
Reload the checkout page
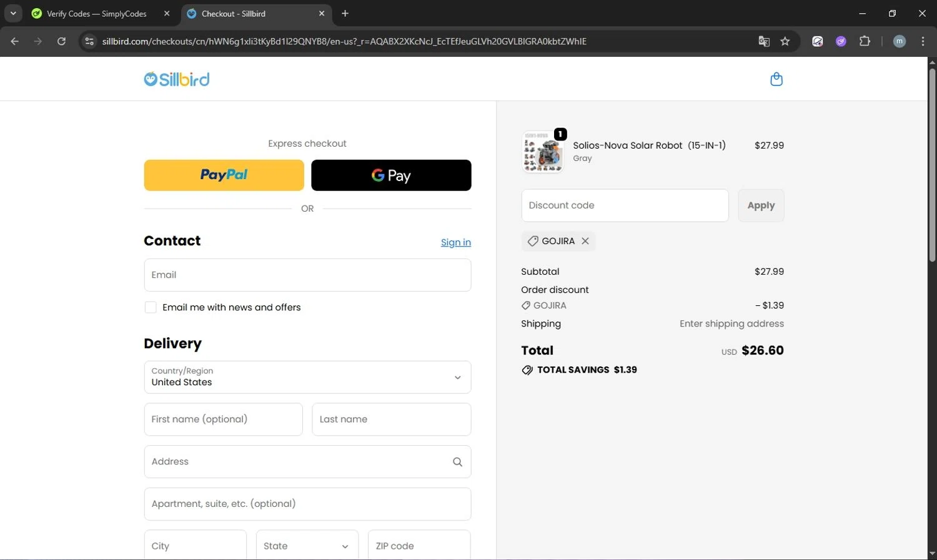pos(61,41)
